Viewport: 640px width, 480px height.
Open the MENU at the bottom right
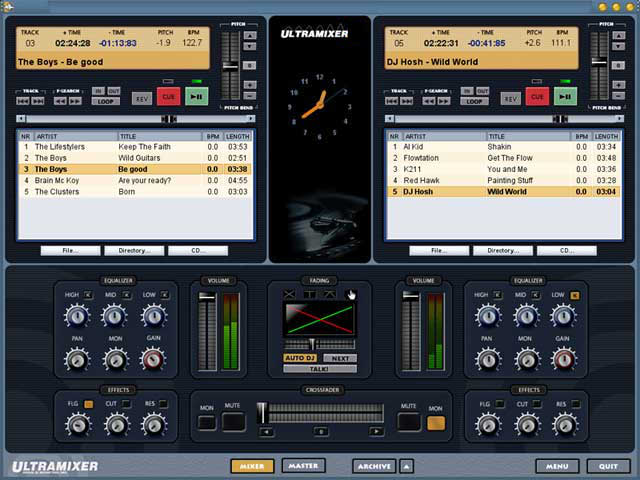(557, 466)
